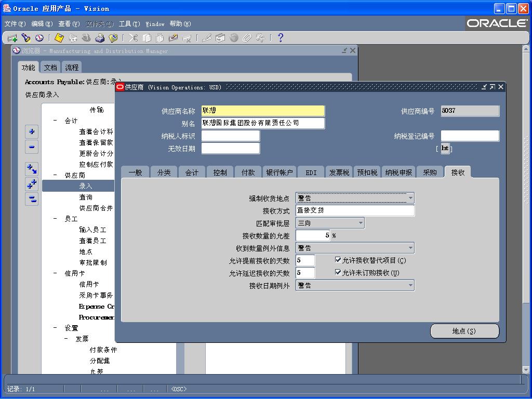Viewport: 532px width, 399px height.
Task: Click main window scrollbar down arrow
Action: pyautogui.click(x=526, y=369)
